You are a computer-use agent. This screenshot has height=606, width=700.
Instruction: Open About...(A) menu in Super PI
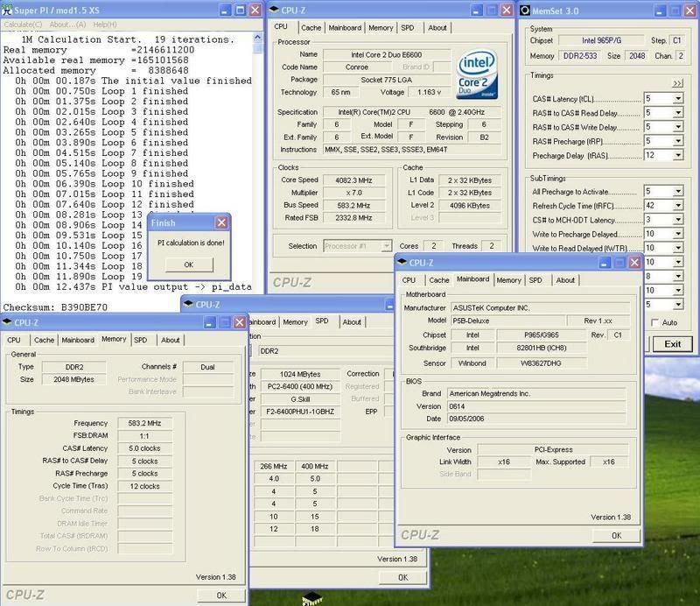tap(67, 25)
